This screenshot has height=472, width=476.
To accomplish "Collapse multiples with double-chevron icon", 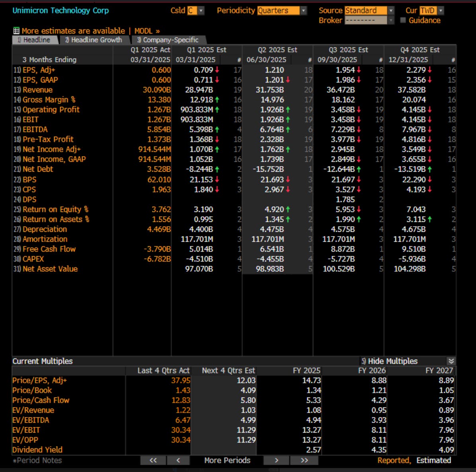I will click(451, 361).
